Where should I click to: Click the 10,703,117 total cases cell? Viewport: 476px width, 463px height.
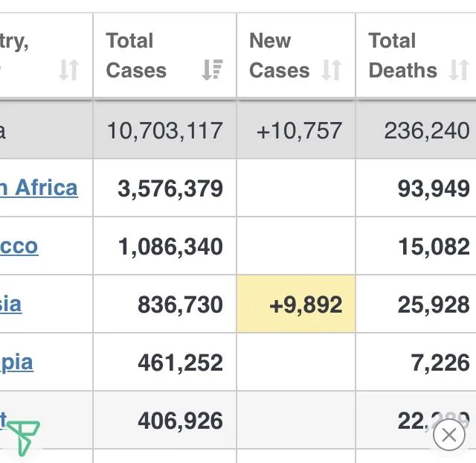(x=164, y=131)
